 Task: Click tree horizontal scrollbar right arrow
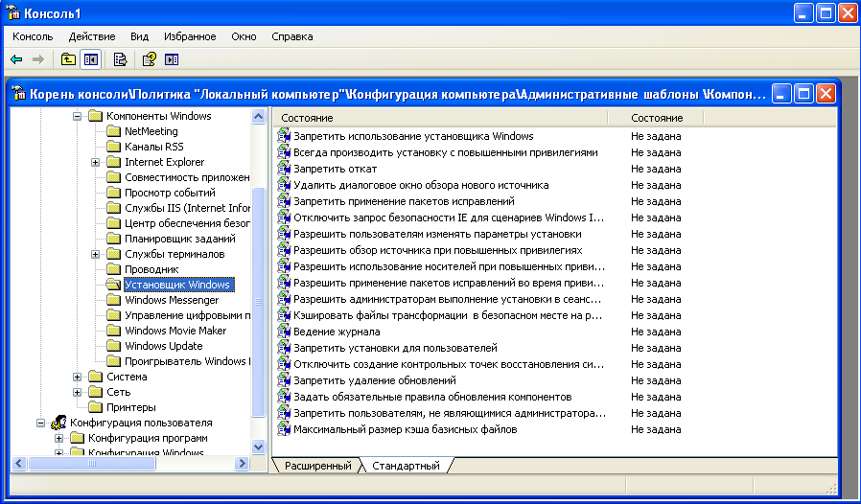(242, 464)
